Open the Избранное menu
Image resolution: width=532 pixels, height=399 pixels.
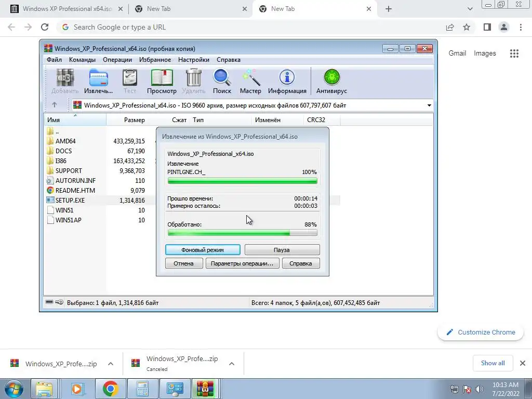155,60
